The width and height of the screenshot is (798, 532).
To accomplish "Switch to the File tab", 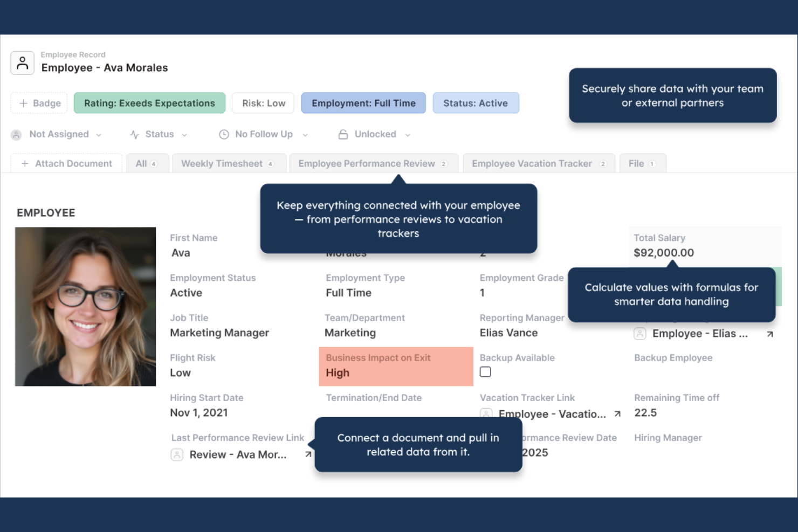I will 643,163.
